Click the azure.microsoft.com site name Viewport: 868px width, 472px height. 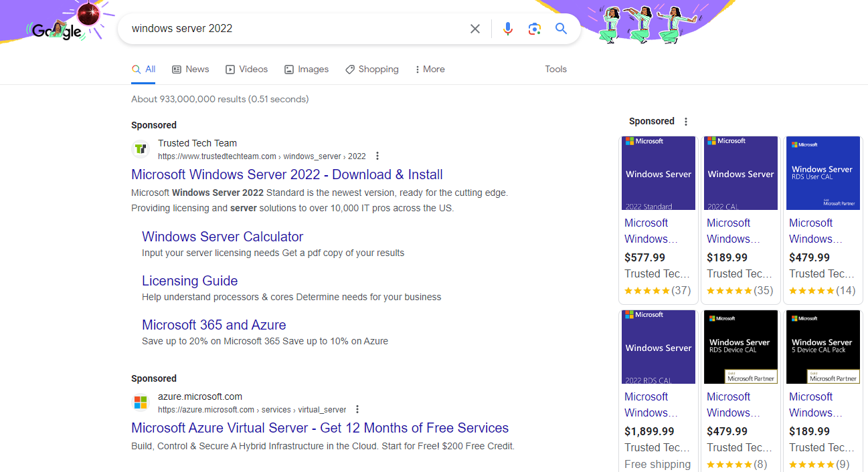pos(200,396)
